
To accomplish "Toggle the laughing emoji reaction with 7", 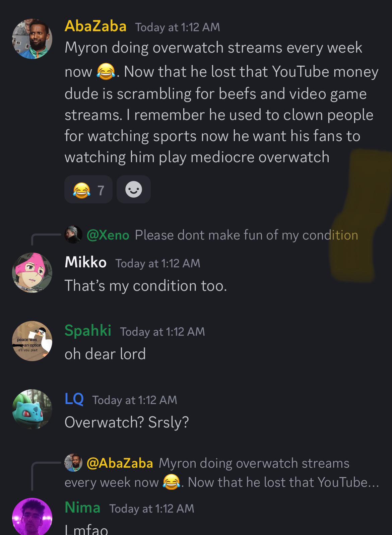I will 88,190.
